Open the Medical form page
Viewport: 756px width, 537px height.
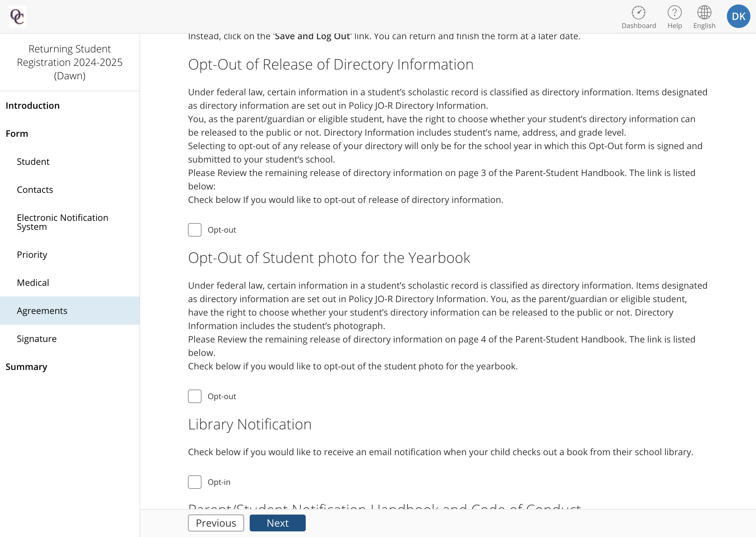(x=33, y=283)
